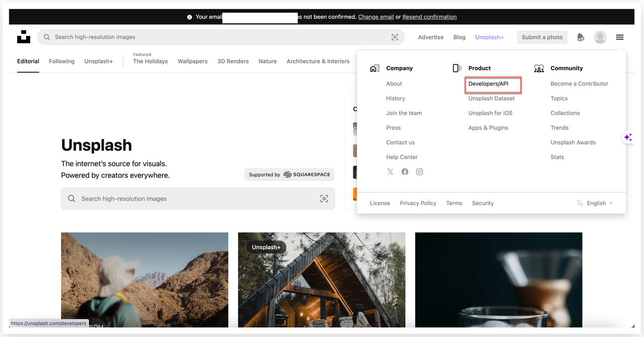Switch to the Editorial tab
The height and width of the screenshot is (337, 644).
coord(28,61)
